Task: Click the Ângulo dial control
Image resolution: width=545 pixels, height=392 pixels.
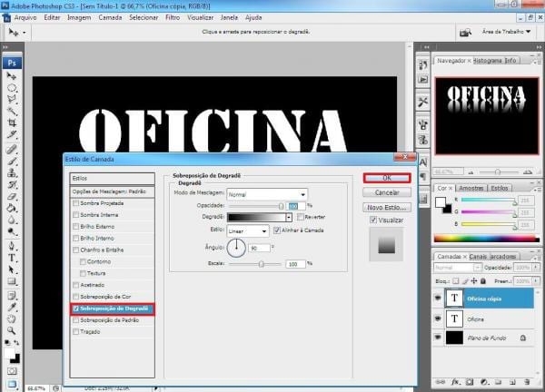Action: [x=236, y=248]
